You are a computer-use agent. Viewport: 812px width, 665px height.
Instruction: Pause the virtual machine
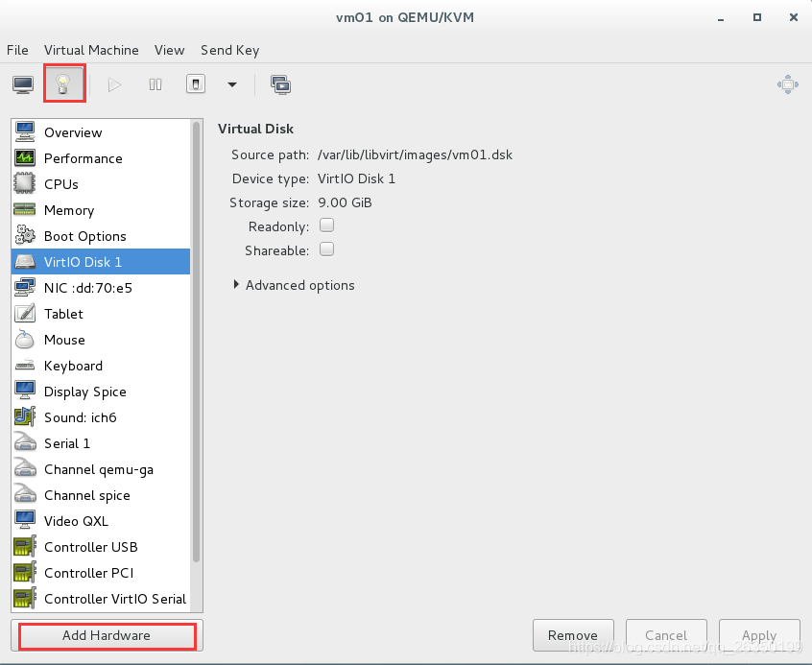pyautogui.click(x=155, y=84)
